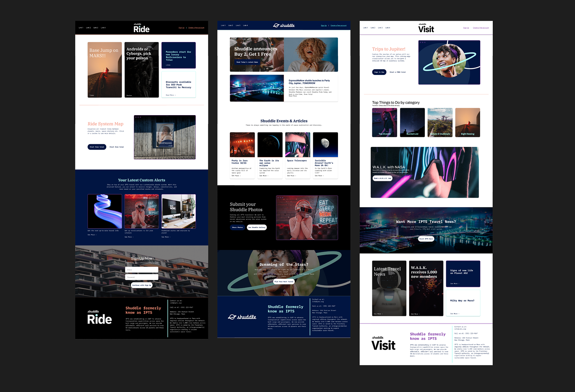575x392 pixels.
Task: Click Create a free account on the Ride page
Action: (197, 28)
